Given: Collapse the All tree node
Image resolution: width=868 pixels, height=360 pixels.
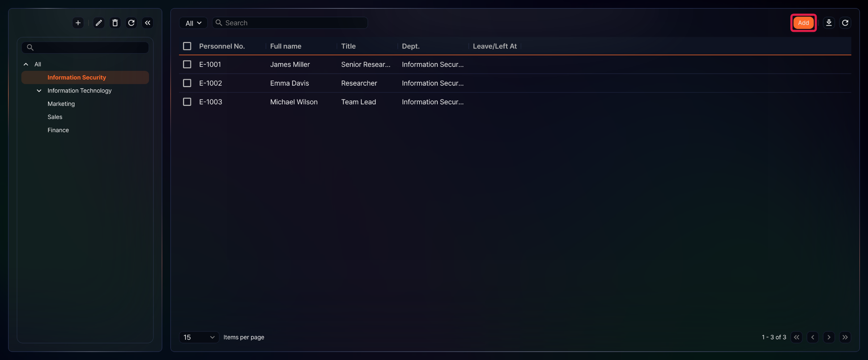Looking at the screenshot, I should [26, 64].
